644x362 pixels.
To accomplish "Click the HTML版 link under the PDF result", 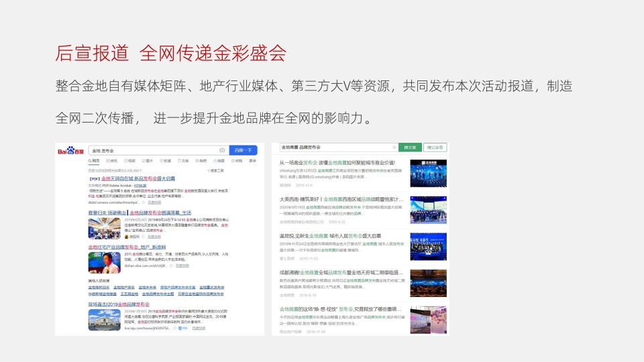I will [140, 186].
